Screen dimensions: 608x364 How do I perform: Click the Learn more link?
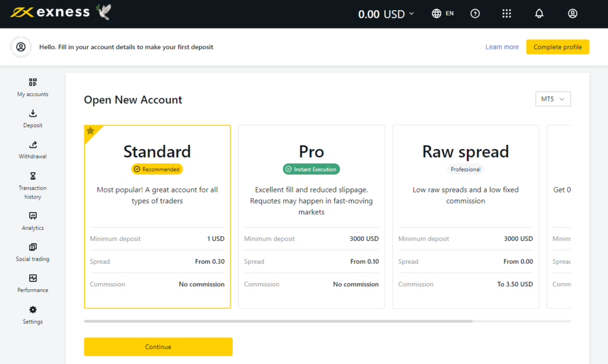tap(502, 47)
